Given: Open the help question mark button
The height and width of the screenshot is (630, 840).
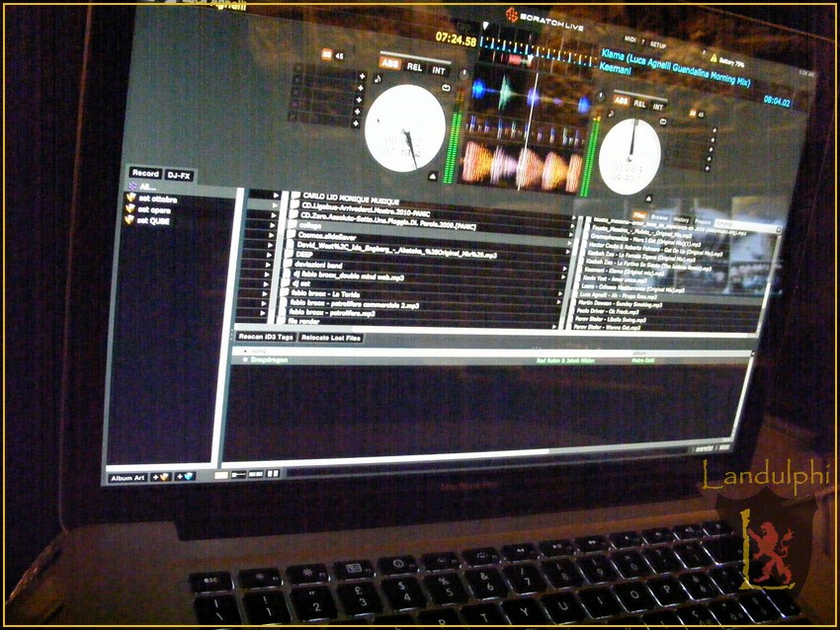Looking at the screenshot, I should pos(643,41).
